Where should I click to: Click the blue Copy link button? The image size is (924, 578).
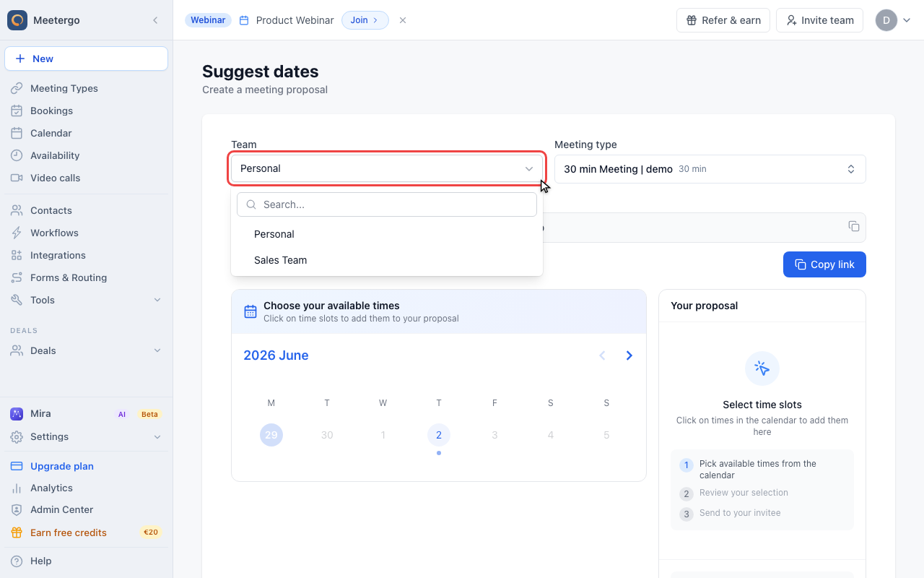824,264
